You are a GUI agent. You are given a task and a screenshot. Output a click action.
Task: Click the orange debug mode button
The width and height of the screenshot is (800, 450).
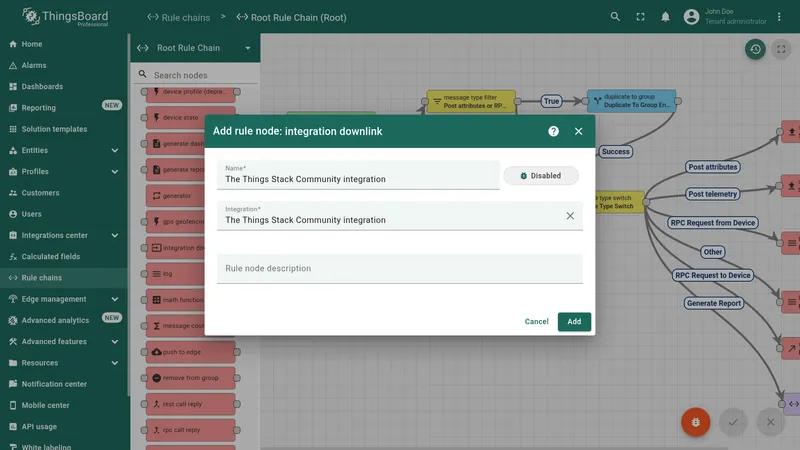tap(695, 422)
